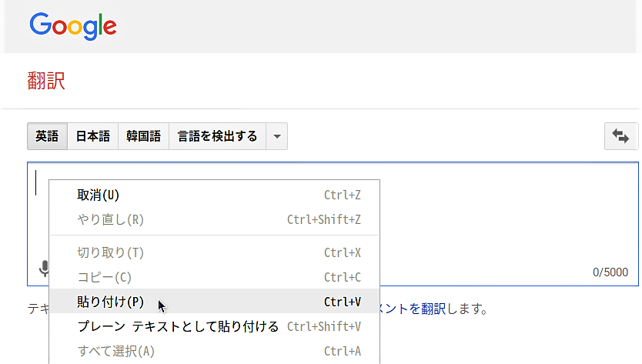Click the swap languages arrows button

620,136
